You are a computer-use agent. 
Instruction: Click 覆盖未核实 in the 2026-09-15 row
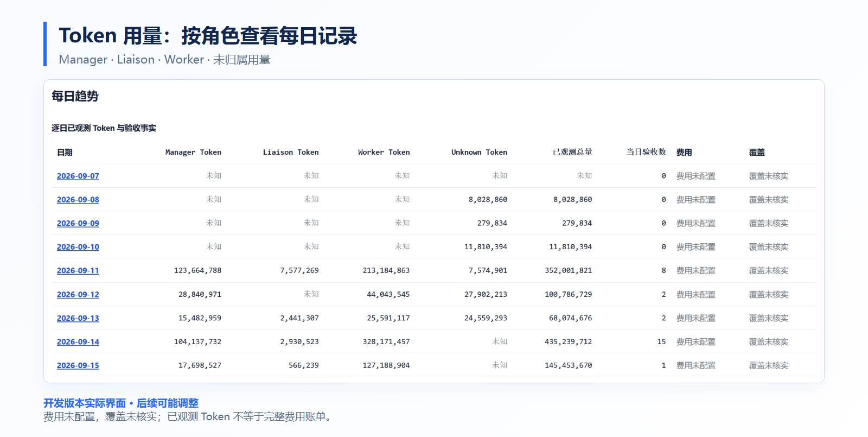(x=769, y=365)
